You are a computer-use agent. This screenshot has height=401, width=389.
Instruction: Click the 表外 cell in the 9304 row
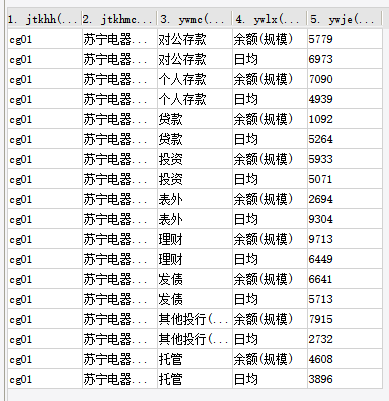point(194,219)
